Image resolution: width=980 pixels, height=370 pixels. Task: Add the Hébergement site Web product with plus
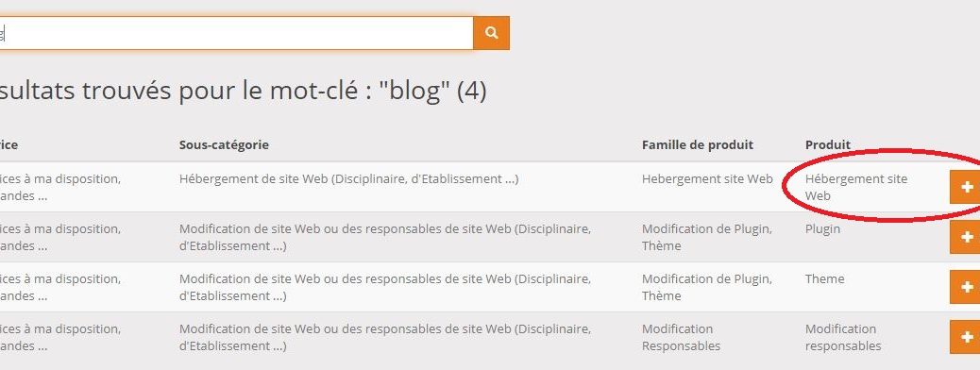pyautogui.click(x=965, y=187)
